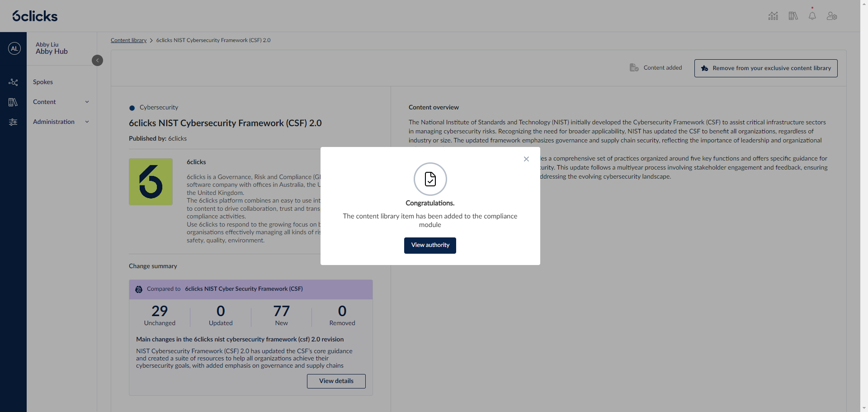Screen dimensions: 868x412
Task: Click the 6clicks publisher logo thumbnail
Action: click(151, 182)
